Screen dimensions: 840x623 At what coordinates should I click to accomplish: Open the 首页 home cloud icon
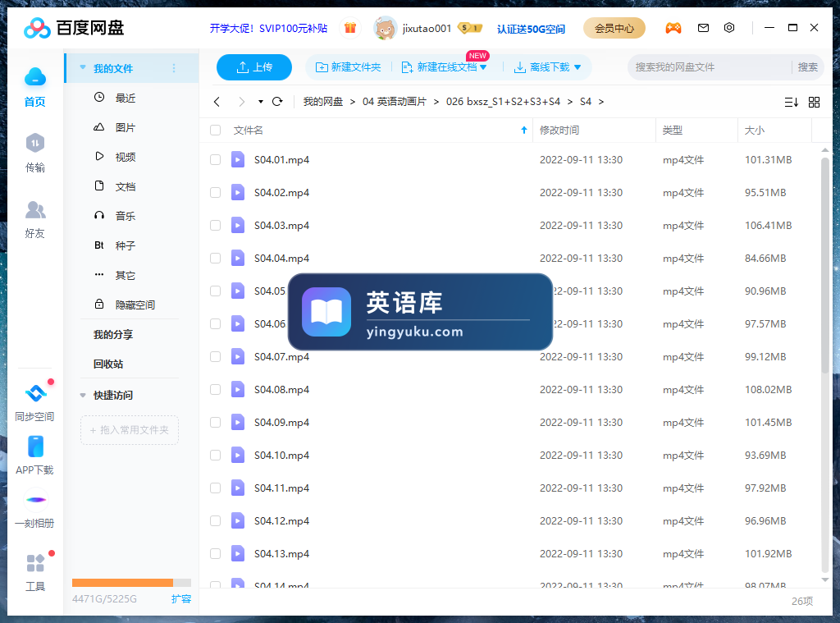[34, 77]
